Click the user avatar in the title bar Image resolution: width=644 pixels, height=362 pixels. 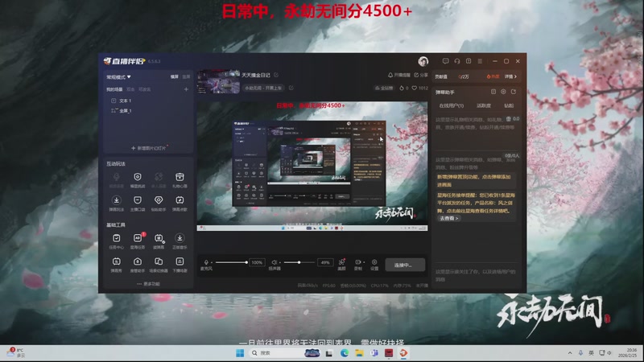coord(423,61)
